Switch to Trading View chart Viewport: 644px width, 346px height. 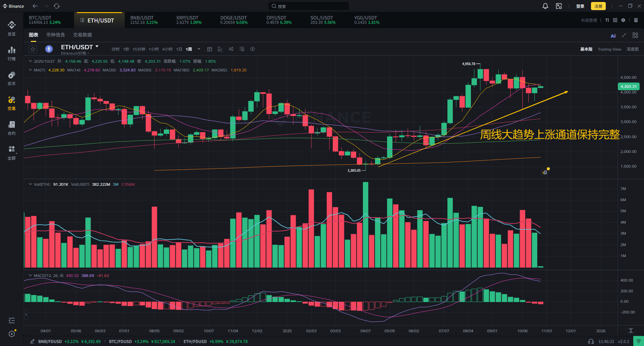point(609,49)
